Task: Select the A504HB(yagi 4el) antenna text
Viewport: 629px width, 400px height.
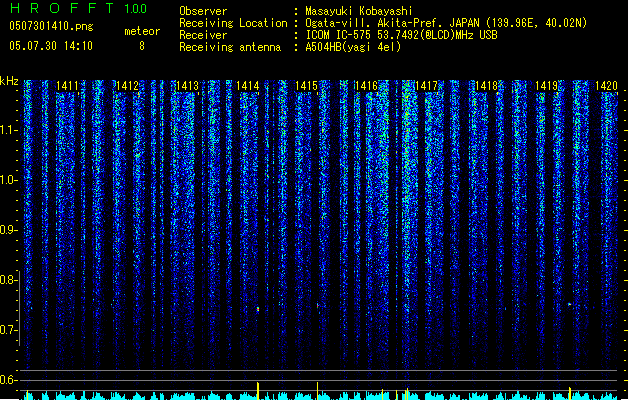Action: [353, 47]
